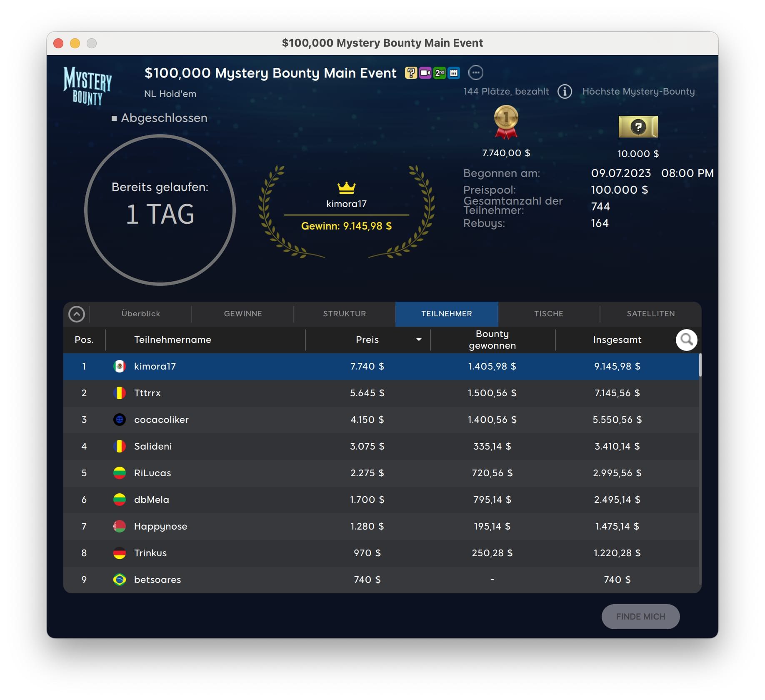765x700 pixels.
Task: Click the purple video camera badge
Action: 425,73
